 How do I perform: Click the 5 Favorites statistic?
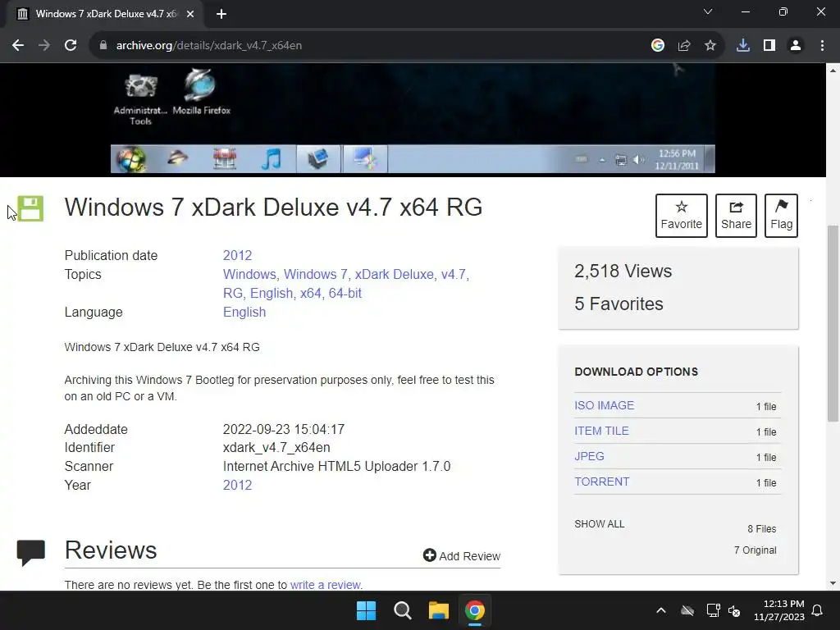coord(619,304)
